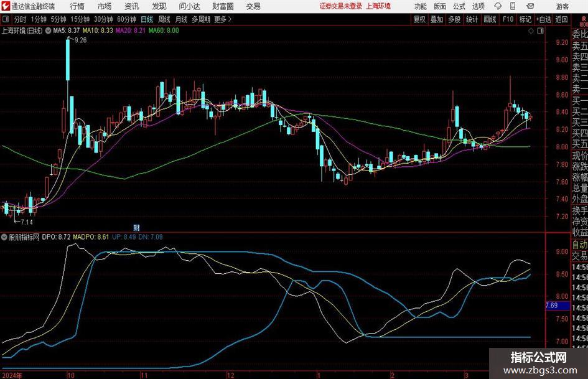Open the mail envelope icon
The width and height of the screenshot is (588, 379).
click(x=530, y=6)
